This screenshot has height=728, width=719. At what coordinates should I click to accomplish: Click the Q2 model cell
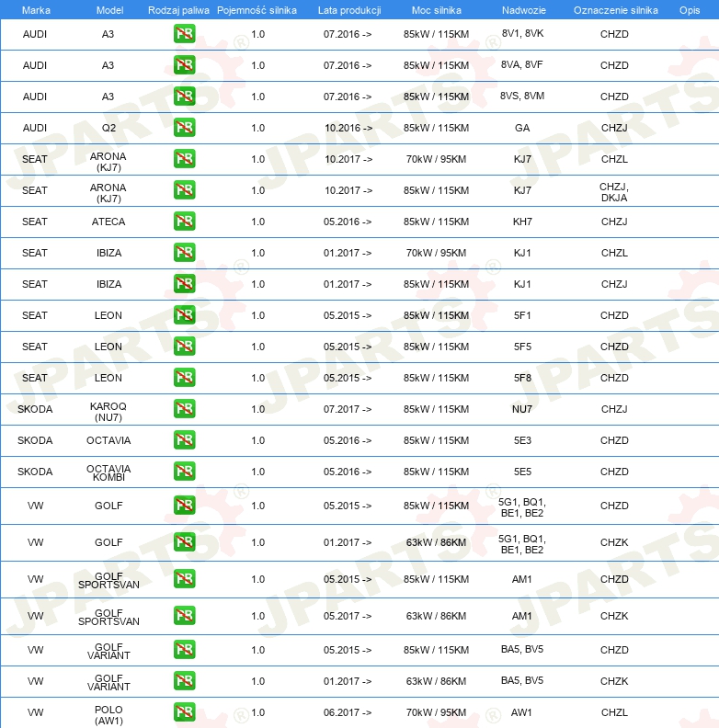pyautogui.click(x=108, y=128)
